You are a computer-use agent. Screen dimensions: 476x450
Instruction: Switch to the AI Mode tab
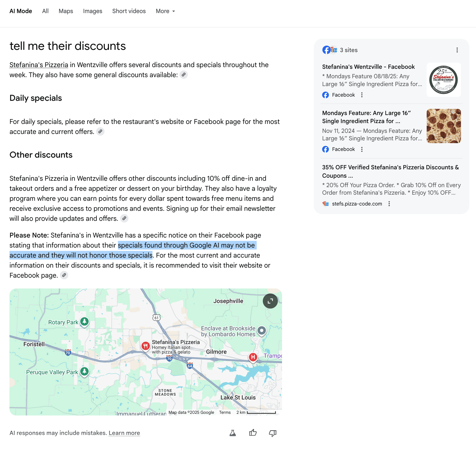pos(21,11)
